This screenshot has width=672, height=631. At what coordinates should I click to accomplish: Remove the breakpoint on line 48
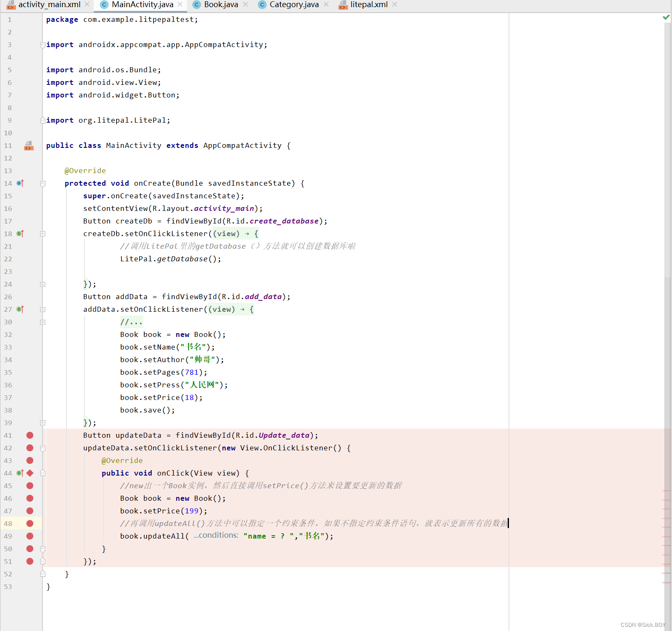coord(30,523)
